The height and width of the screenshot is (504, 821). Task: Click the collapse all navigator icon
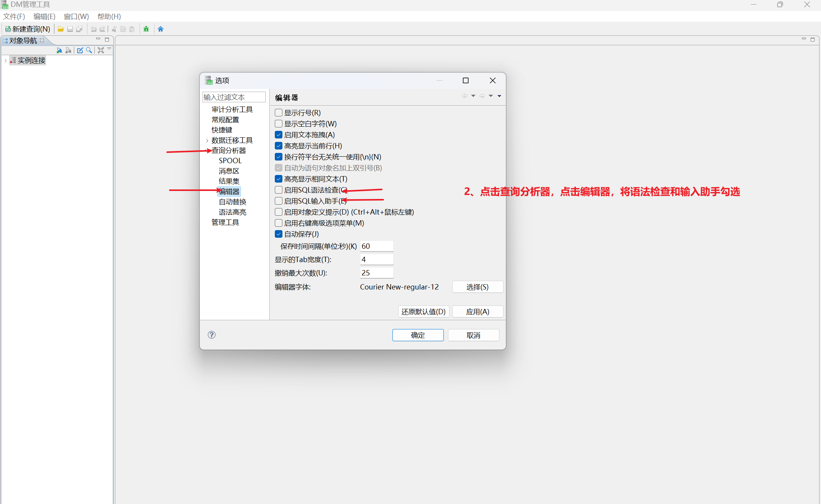[x=101, y=50]
